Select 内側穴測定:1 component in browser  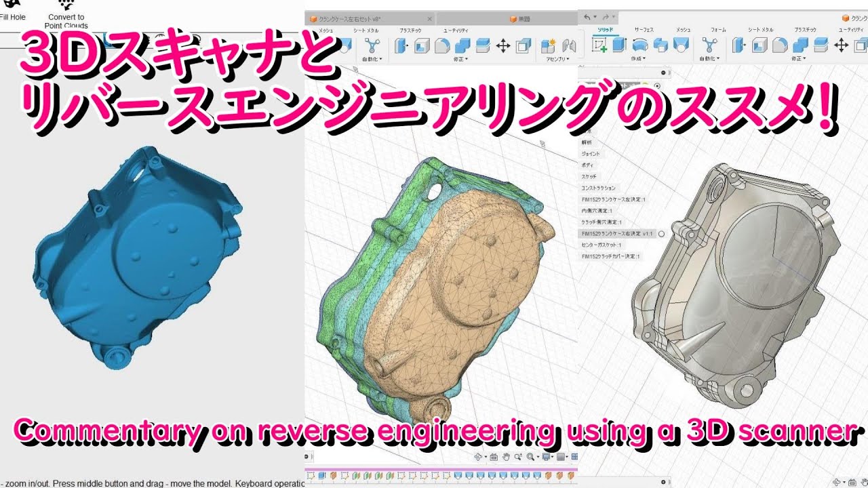click(597, 211)
